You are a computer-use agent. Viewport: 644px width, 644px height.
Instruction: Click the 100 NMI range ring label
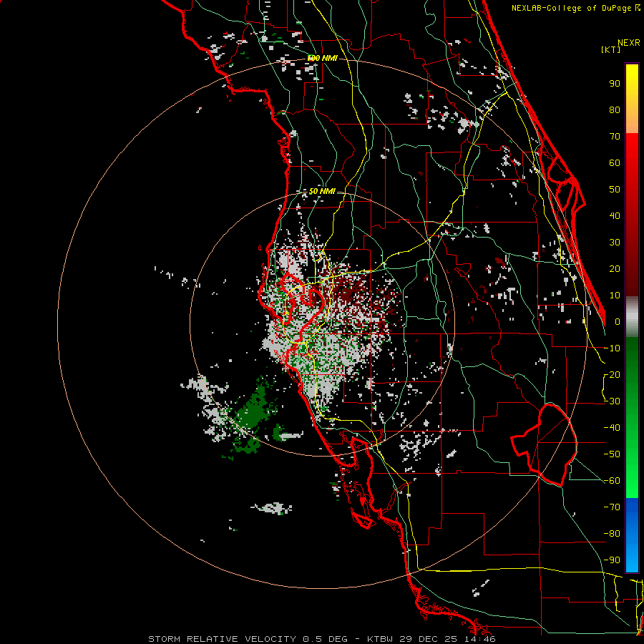pyautogui.click(x=323, y=59)
